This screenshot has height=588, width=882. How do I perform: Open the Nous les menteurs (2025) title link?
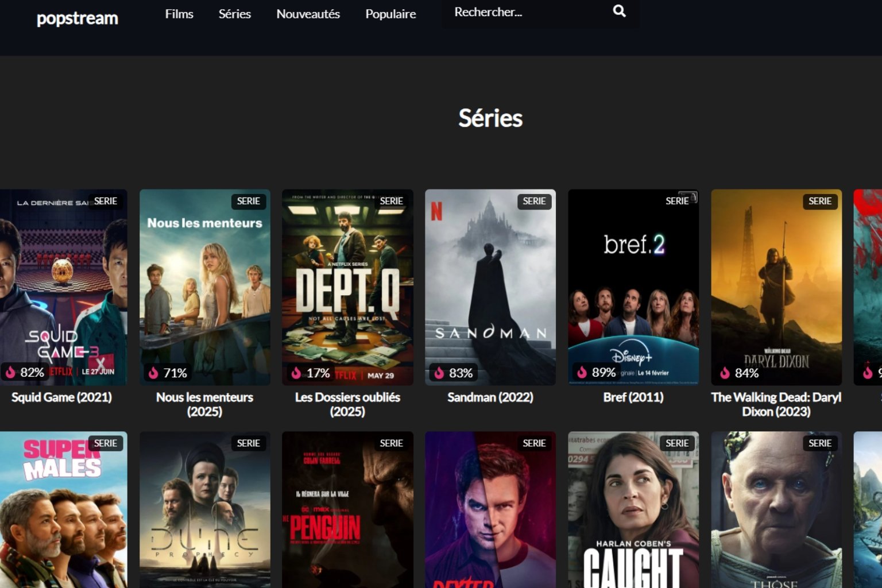[x=204, y=404]
